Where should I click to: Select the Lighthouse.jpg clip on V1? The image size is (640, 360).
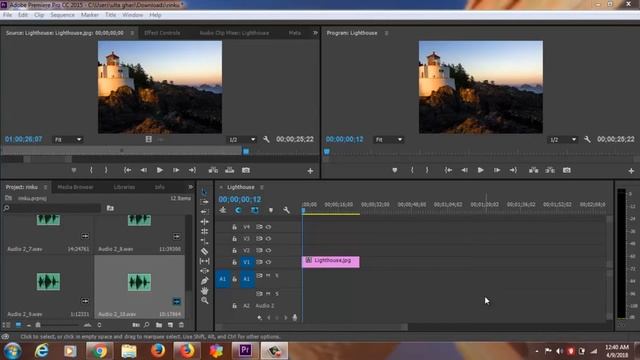[x=331, y=262]
